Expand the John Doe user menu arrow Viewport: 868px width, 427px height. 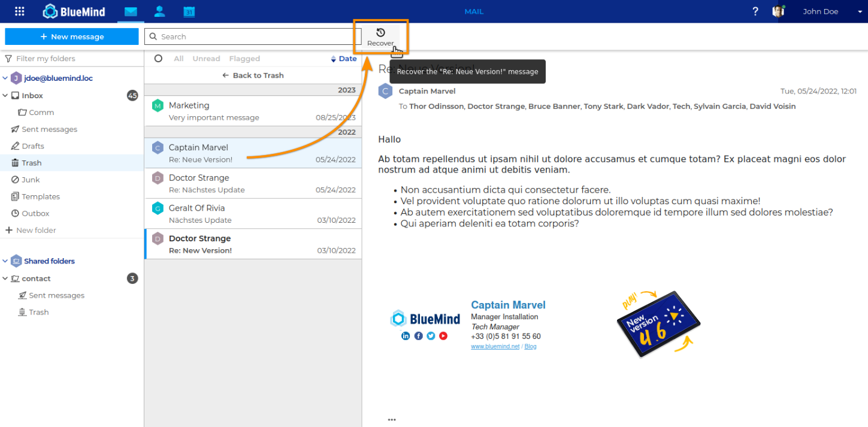click(860, 11)
